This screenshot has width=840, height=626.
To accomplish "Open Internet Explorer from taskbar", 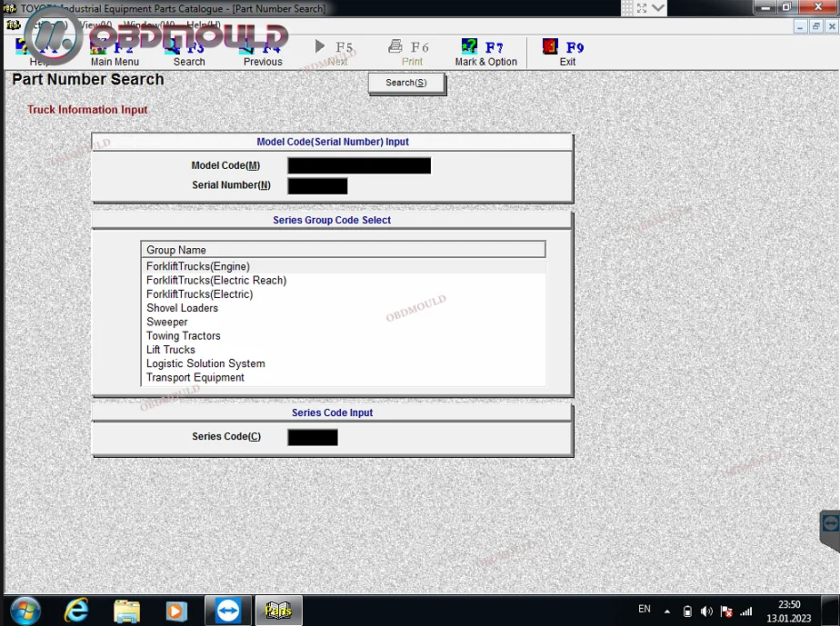I will [x=77, y=610].
